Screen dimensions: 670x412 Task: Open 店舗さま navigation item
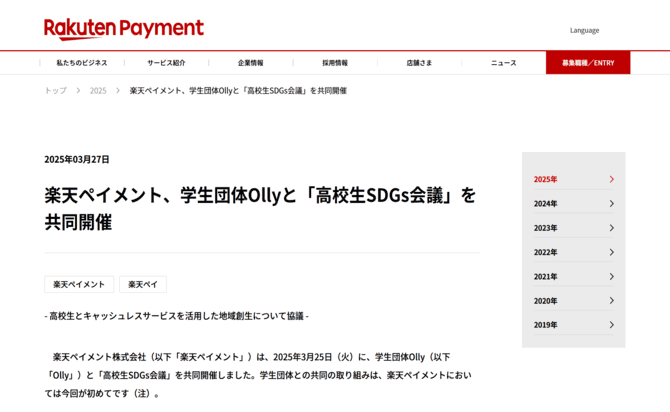(419, 63)
